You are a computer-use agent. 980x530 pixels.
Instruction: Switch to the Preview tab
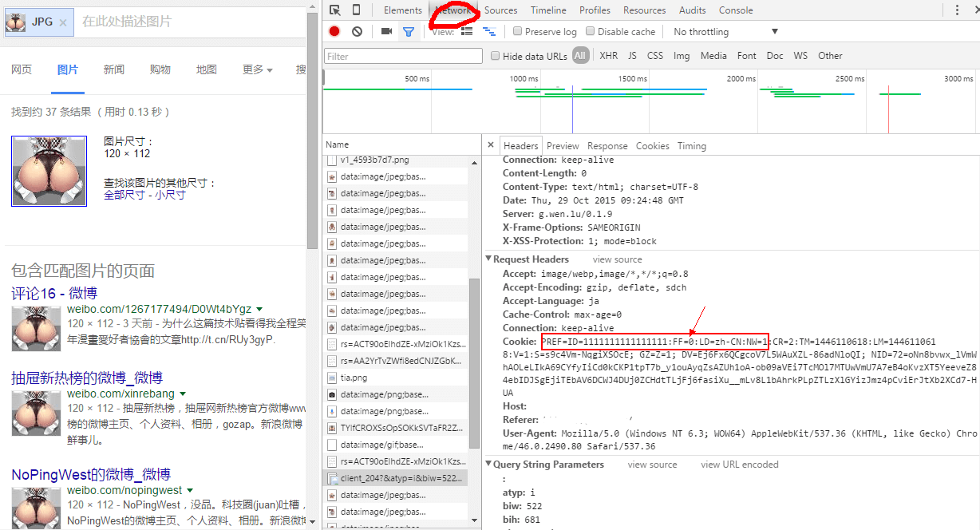(x=563, y=146)
